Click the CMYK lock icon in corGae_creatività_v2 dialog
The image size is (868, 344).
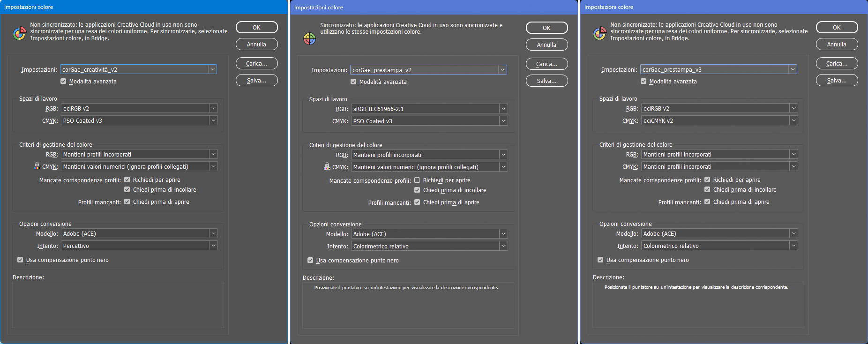point(37,166)
